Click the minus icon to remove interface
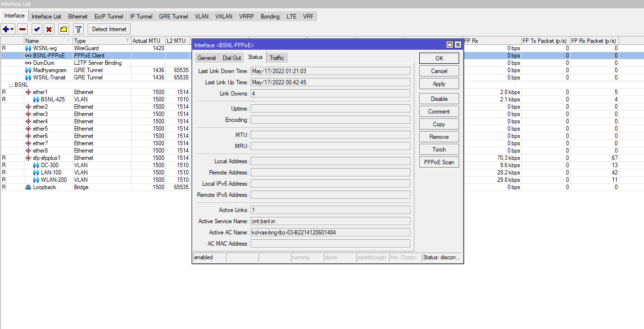This screenshot has width=644, height=329. coord(22,29)
